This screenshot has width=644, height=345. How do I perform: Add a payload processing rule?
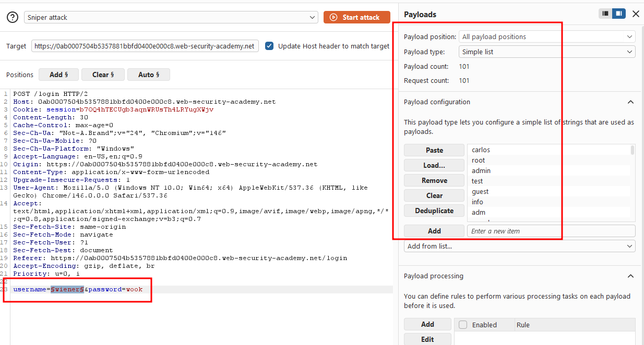coord(427,324)
